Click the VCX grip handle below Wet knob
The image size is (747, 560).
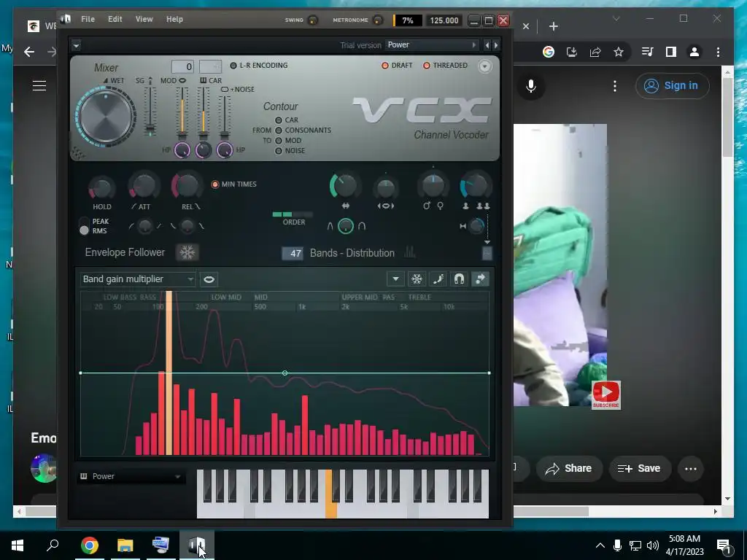(x=78, y=153)
